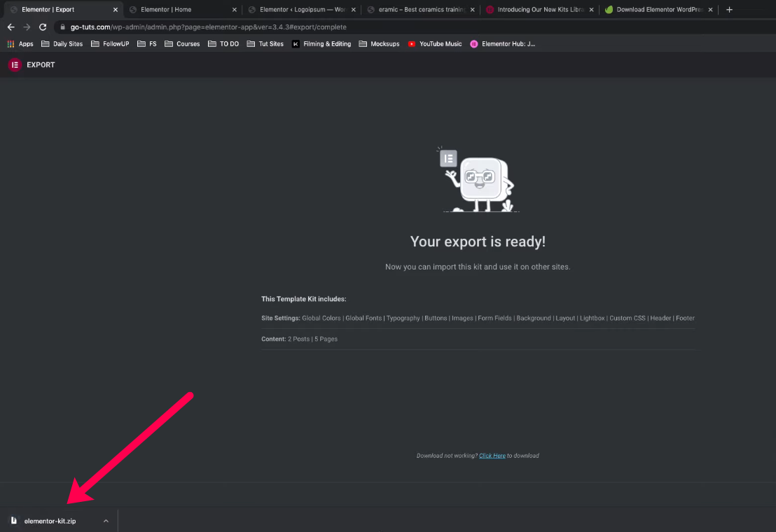
Task: Click the 'Click Here' download link
Action: [492, 456]
